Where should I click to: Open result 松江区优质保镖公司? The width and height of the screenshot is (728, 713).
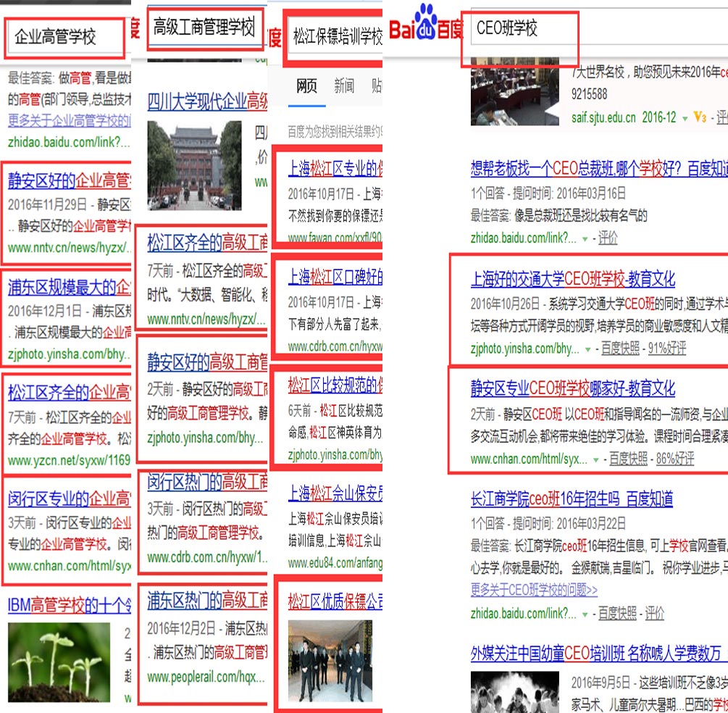click(335, 601)
